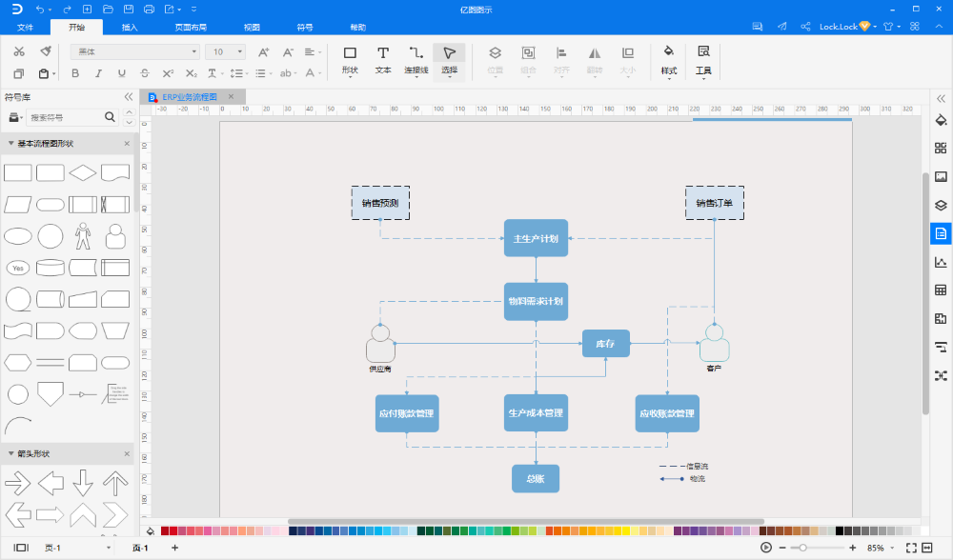Viewport: 953px width, 560px height.
Task: Select the 文本 text tool
Action: pos(383,61)
